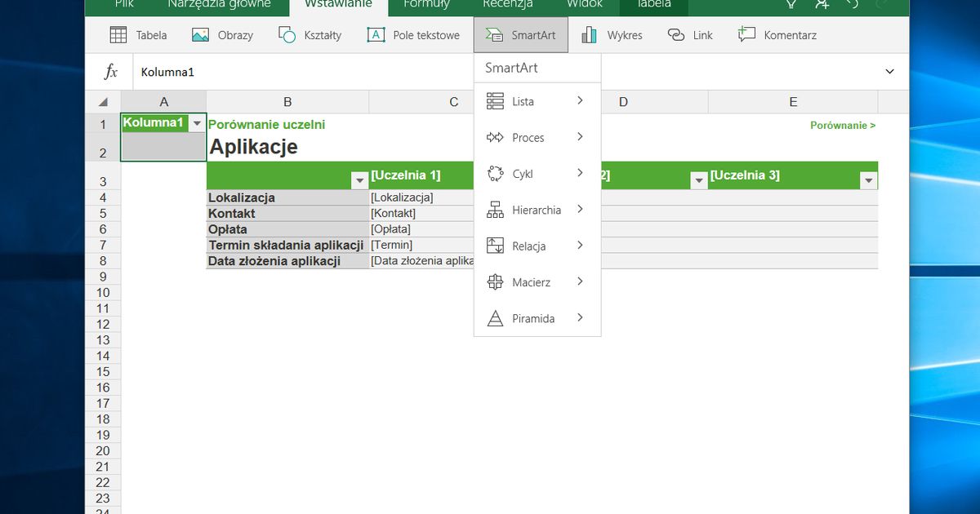
Task: Open the filter dropdown on Uczelnia 1 column
Action: pyautogui.click(x=359, y=179)
